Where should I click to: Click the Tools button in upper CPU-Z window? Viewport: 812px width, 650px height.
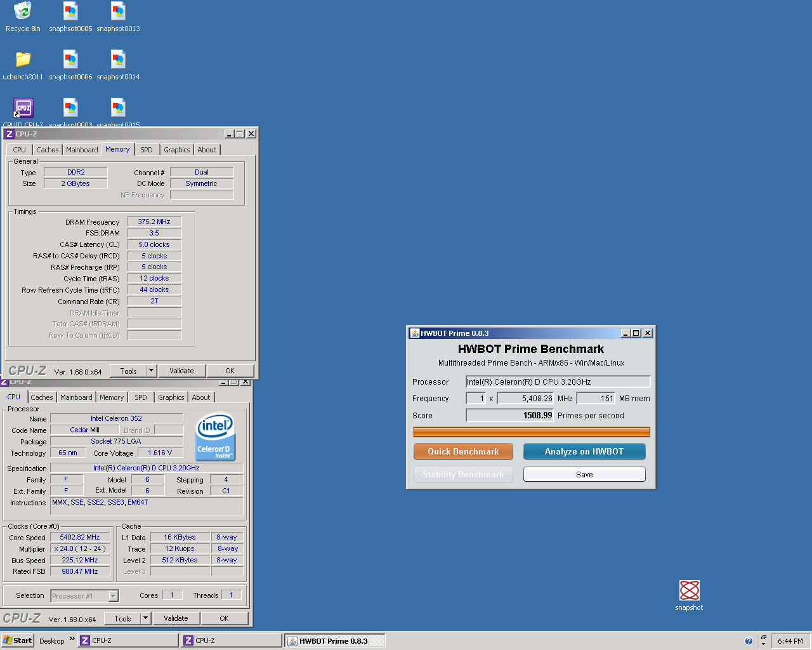[129, 371]
